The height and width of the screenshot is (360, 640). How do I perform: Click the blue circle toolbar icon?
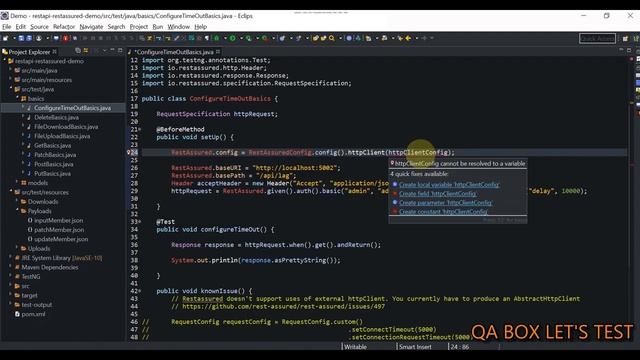[x=349, y=38]
